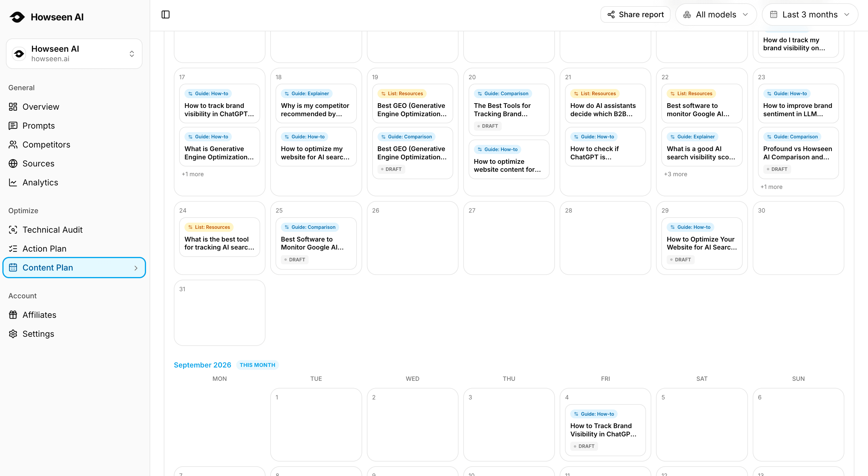Open 'How do AI assistants decide which B2B' card

(605, 104)
